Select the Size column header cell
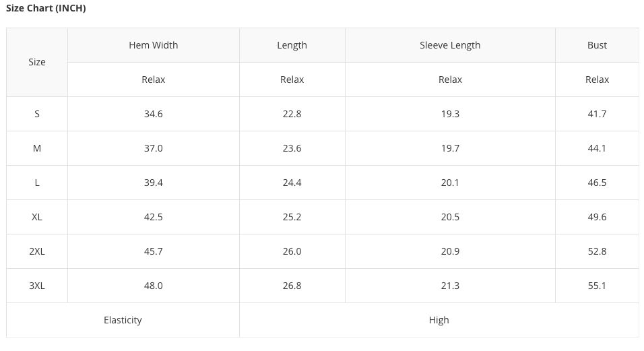The height and width of the screenshot is (351, 644). (37, 62)
